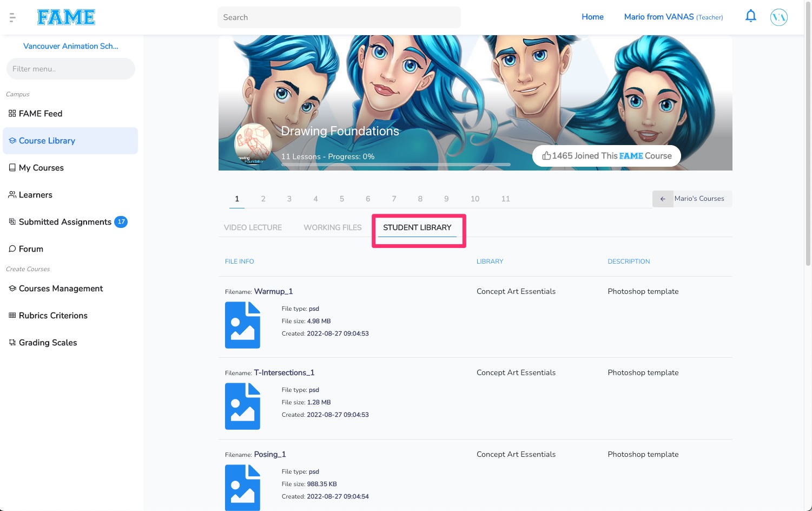Screen dimensions: 812x511
Task: Go to lesson 10
Action: pos(475,199)
